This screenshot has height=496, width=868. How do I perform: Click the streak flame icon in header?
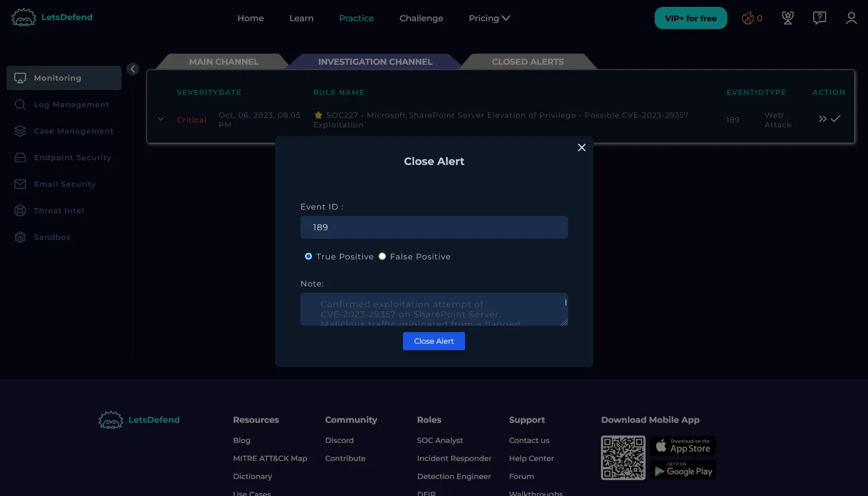click(748, 19)
